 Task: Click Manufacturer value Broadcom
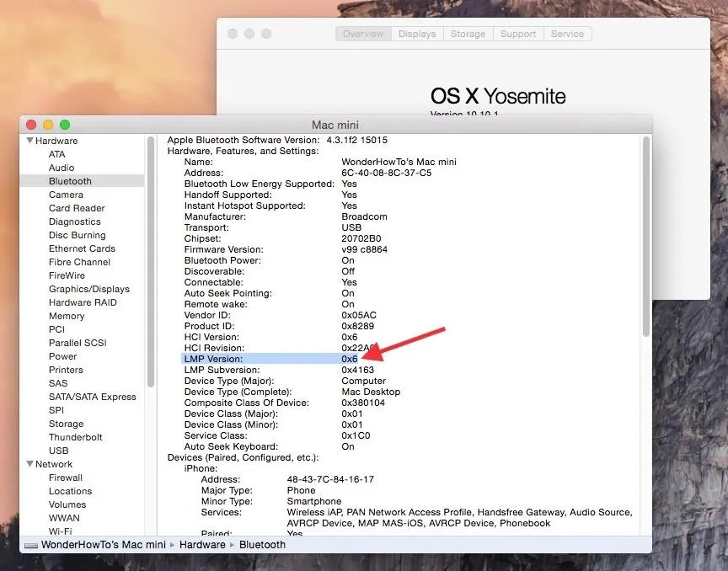pyautogui.click(x=365, y=216)
